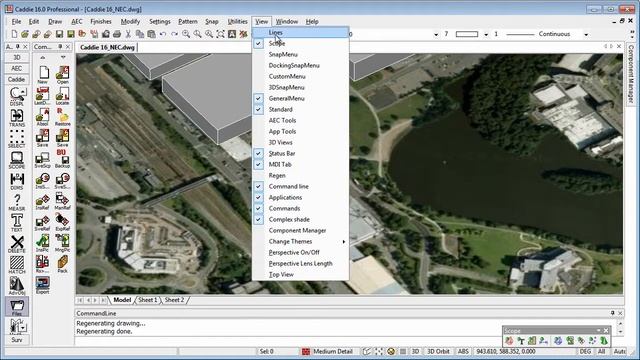The image size is (640, 360).
Task: Click the AEC panel button
Action: tap(17, 68)
